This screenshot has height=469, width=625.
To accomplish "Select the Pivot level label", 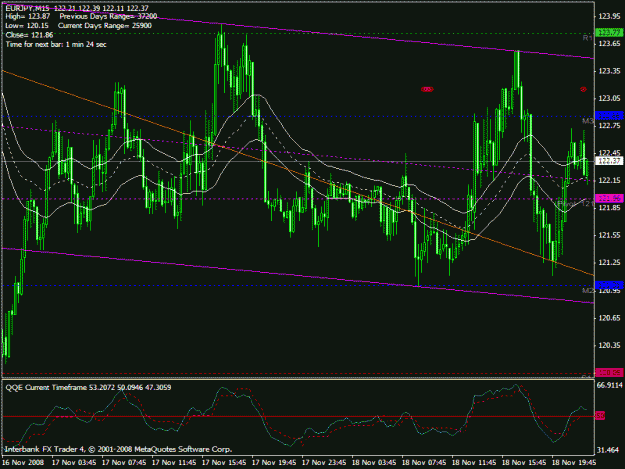I will [575, 204].
